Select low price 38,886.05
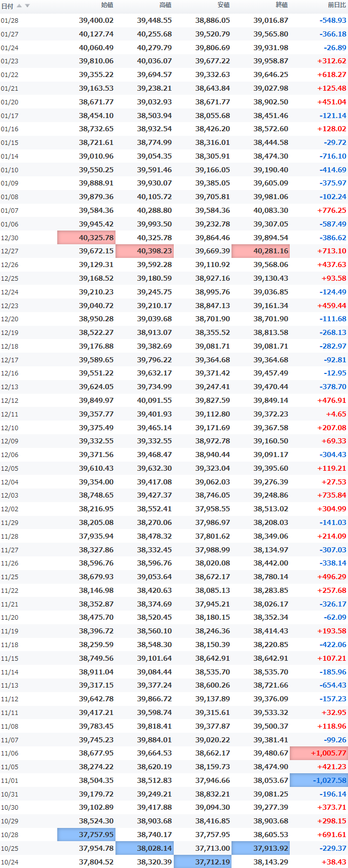This screenshot has width=348, height=868. (x=213, y=20)
